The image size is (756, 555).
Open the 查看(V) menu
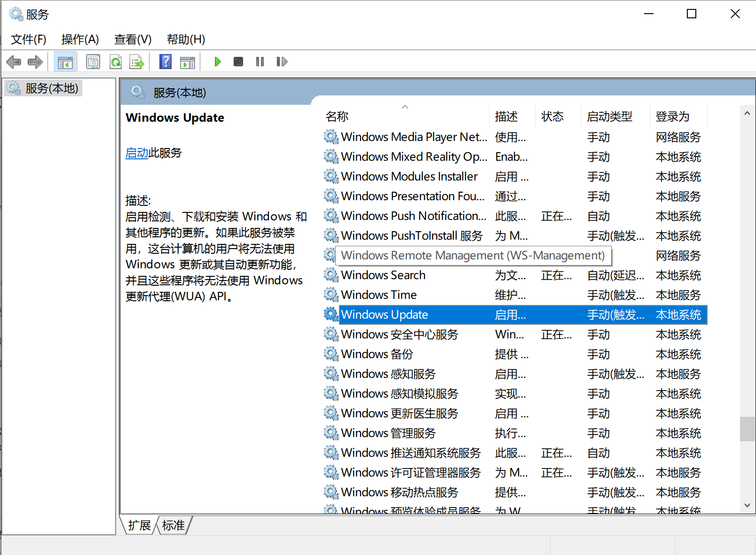133,39
